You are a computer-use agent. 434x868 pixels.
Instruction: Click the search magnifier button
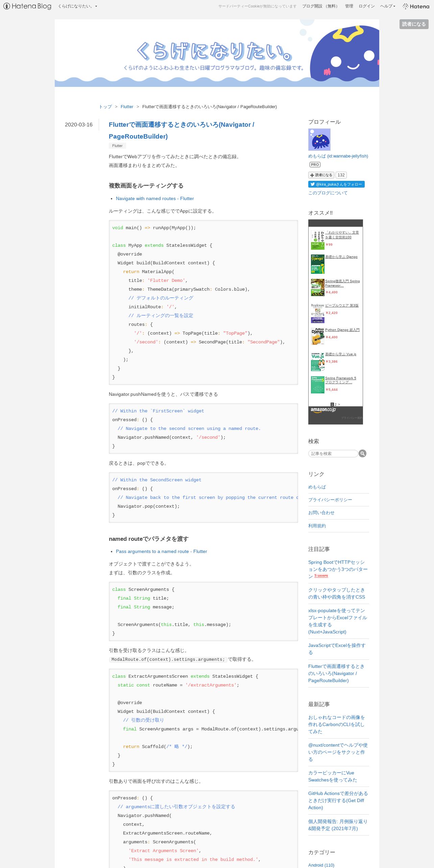pos(362,454)
